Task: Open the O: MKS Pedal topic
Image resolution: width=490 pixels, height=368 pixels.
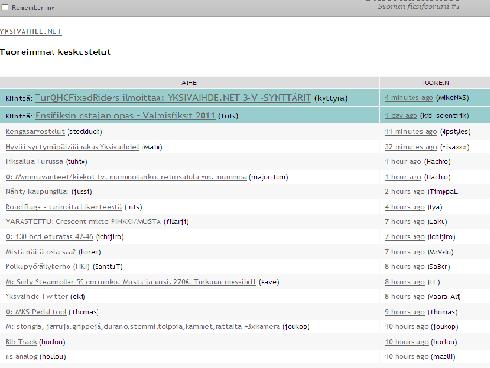Action: (x=36, y=312)
